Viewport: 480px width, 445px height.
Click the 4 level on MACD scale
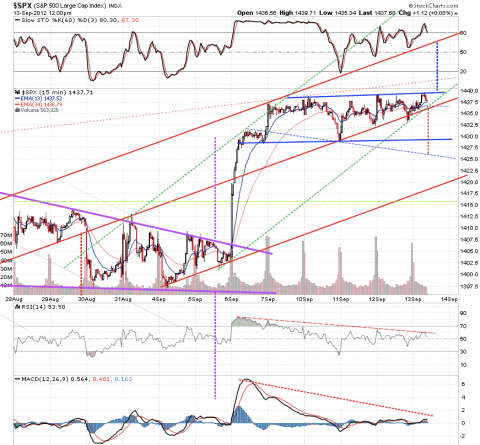(463, 397)
